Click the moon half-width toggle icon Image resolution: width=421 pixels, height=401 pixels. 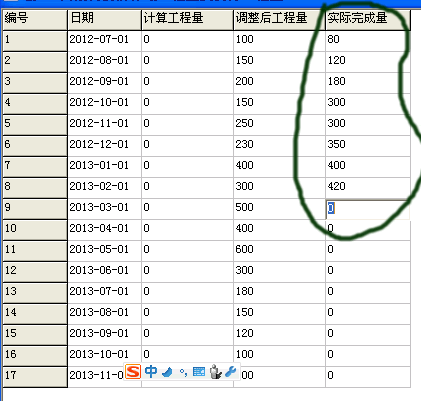pyautogui.click(x=167, y=372)
